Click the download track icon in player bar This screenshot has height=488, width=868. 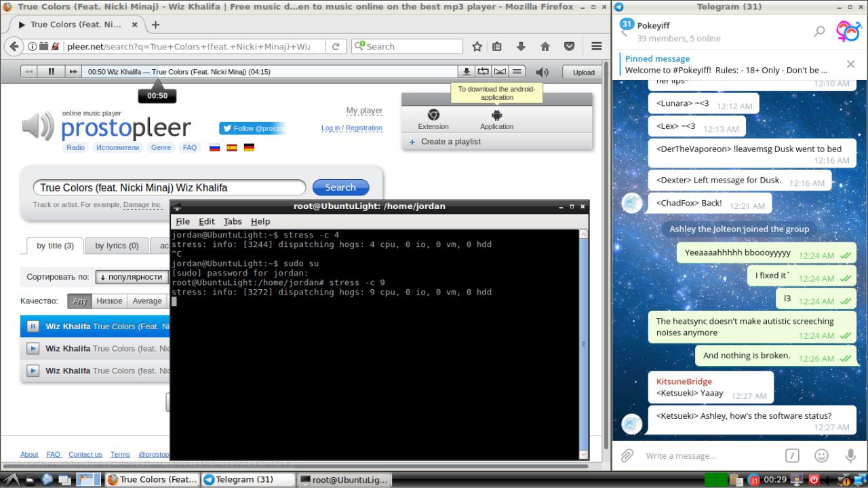[466, 71]
